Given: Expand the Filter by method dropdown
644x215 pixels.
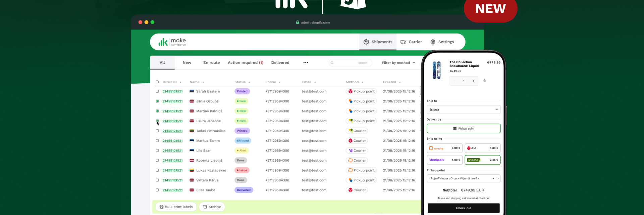Looking at the screenshot, I should coord(398,63).
